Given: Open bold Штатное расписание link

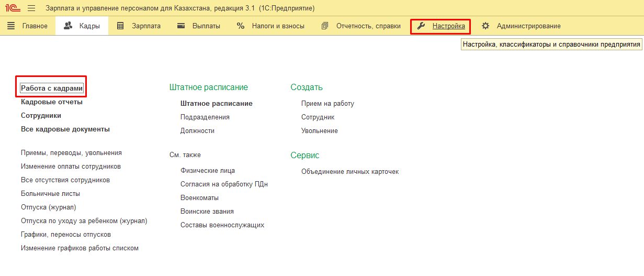Looking at the screenshot, I should (x=217, y=104).
